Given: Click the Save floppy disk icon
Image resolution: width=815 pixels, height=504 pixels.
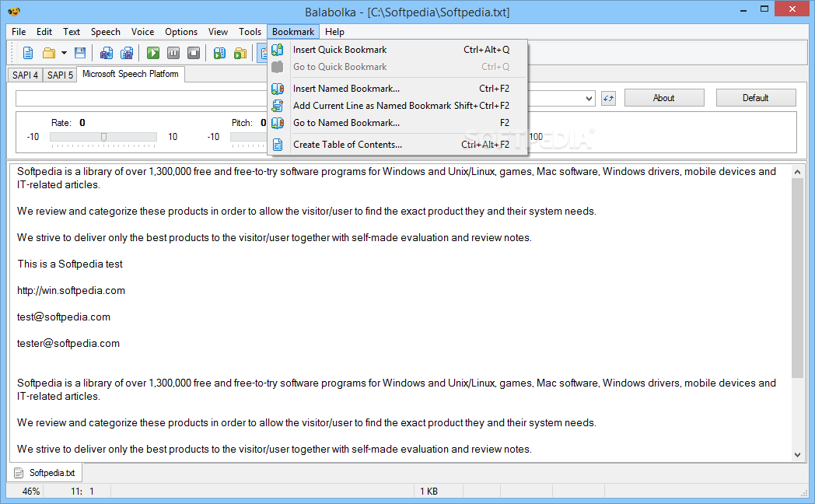Looking at the screenshot, I should [80, 53].
